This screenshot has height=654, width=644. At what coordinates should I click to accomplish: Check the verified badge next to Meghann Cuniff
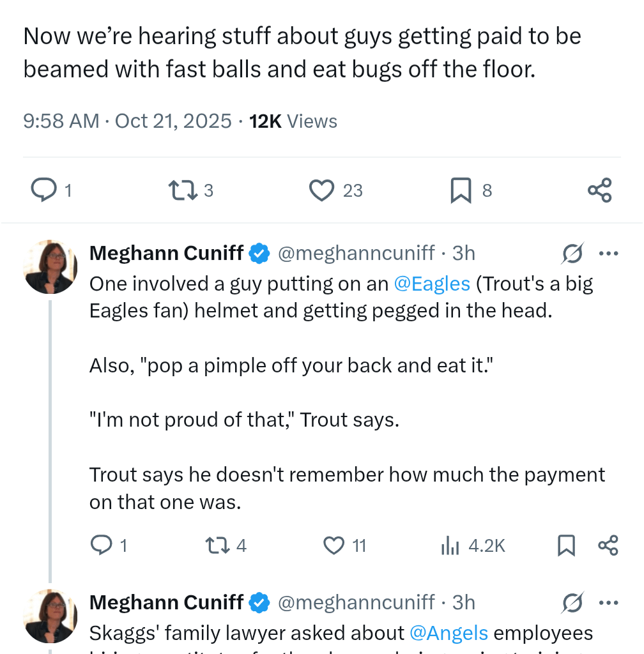click(x=259, y=253)
